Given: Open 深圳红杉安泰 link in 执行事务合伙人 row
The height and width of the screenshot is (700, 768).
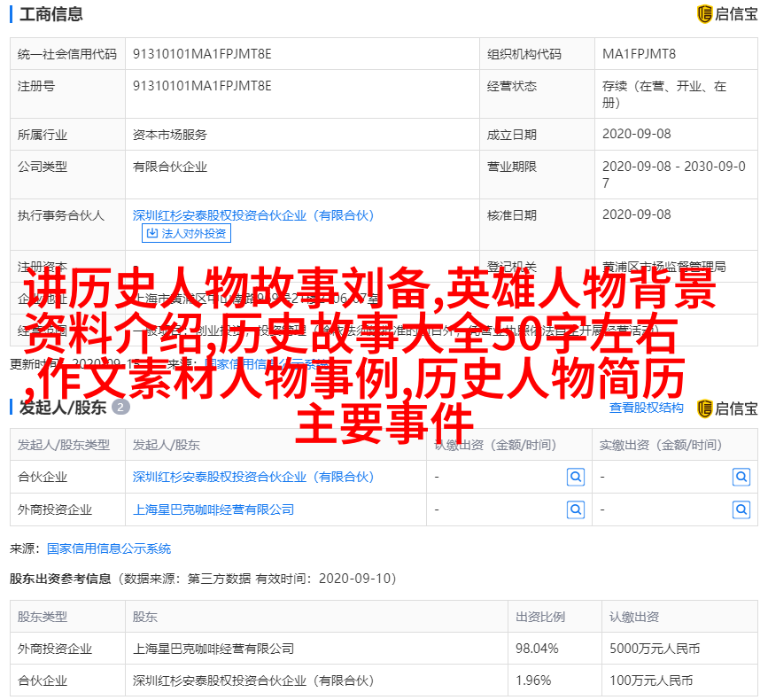Looking at the screenshot, I should tap(253, 215).
